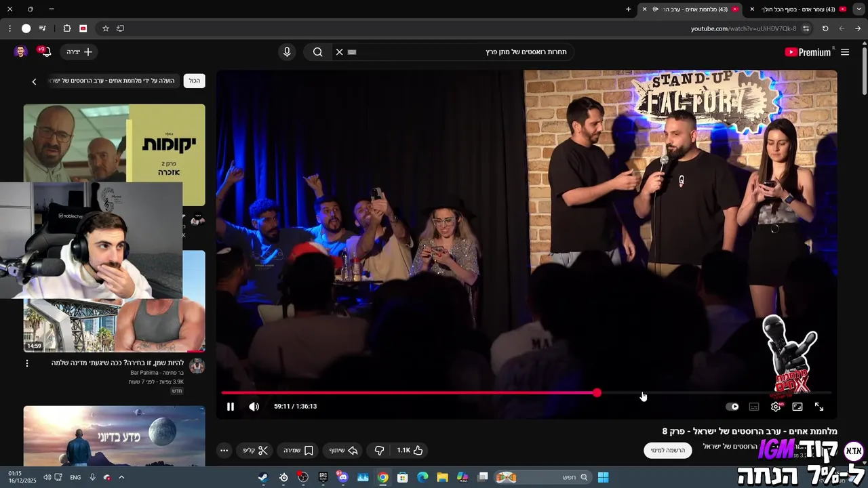The image size is (868, 488).
Task: Open Microsoft Edge from the taskbar
Action: point(422,477)
